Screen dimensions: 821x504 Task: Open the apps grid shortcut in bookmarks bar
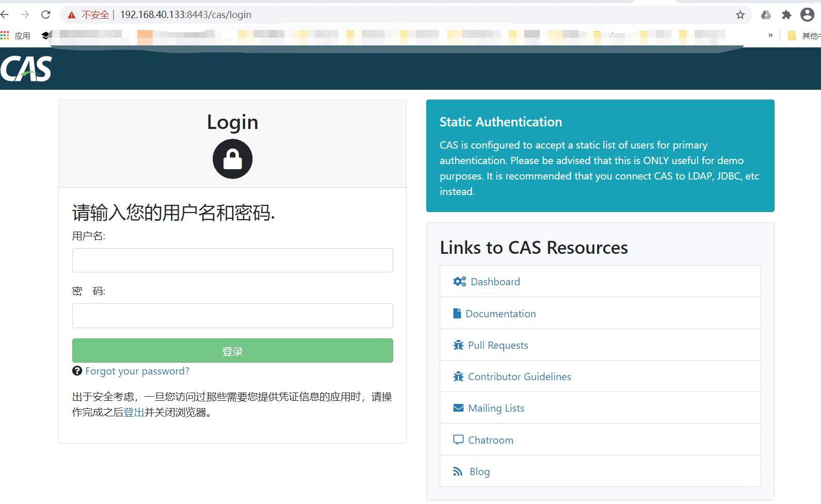click(x=5, y=35)
